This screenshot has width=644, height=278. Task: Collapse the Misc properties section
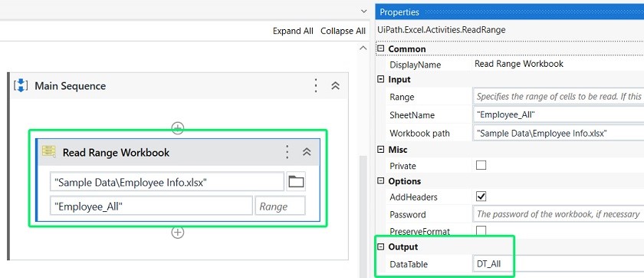(x=381, y=150)
